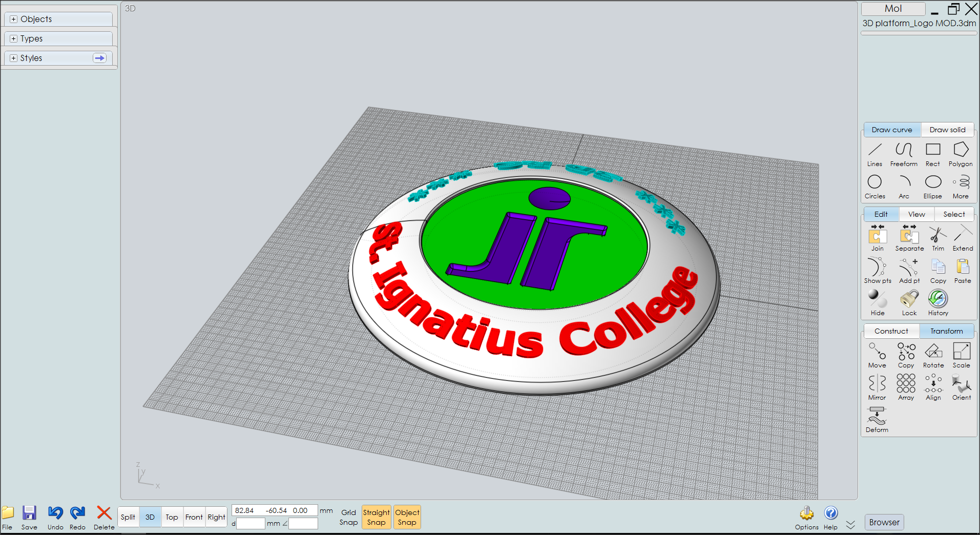980x535 pixels.
Task: Select the Circles tool
Action: (874, 187)
